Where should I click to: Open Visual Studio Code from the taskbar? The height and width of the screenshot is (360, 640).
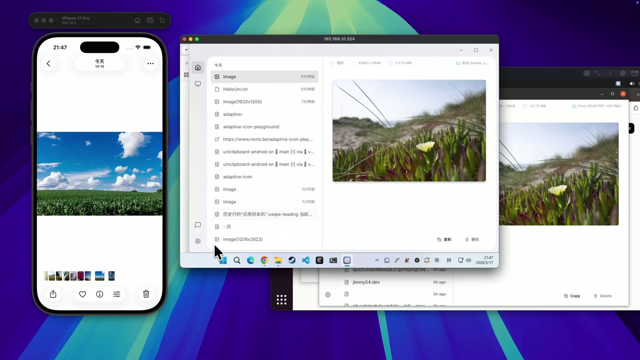306,260
